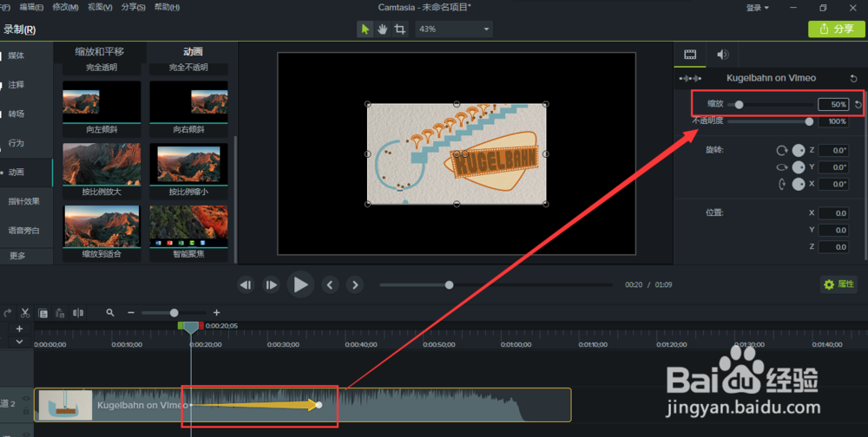Toggle the 属性 properties panel button
This screenshot has width=868, height=437.
click(x=839, y=284)
